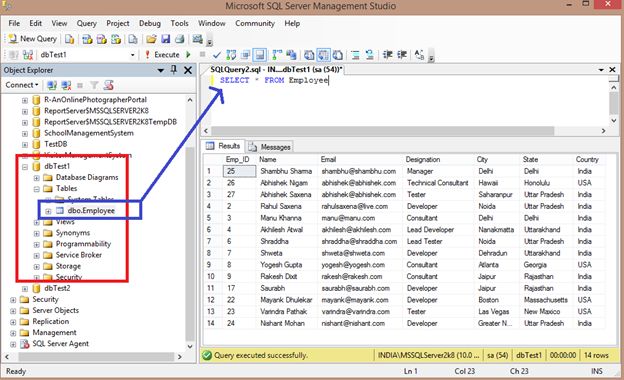This screenshot has width=624, height=380.
Task: Switch to the Messages tab
Action: (270, 147)
